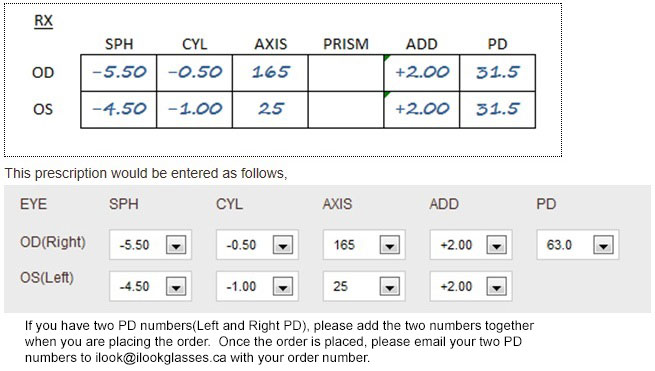The image size is (655, 371).
Task: Open the OD(Right) SPH dropdown arrow
Action: click(176, 245)
